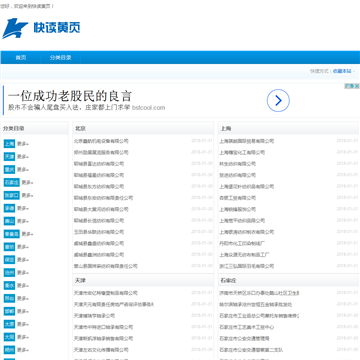Screen dimensions: 360x360
Task: Expand 更多 next to 重庆 in sidebar
Action: pos(23,170)
